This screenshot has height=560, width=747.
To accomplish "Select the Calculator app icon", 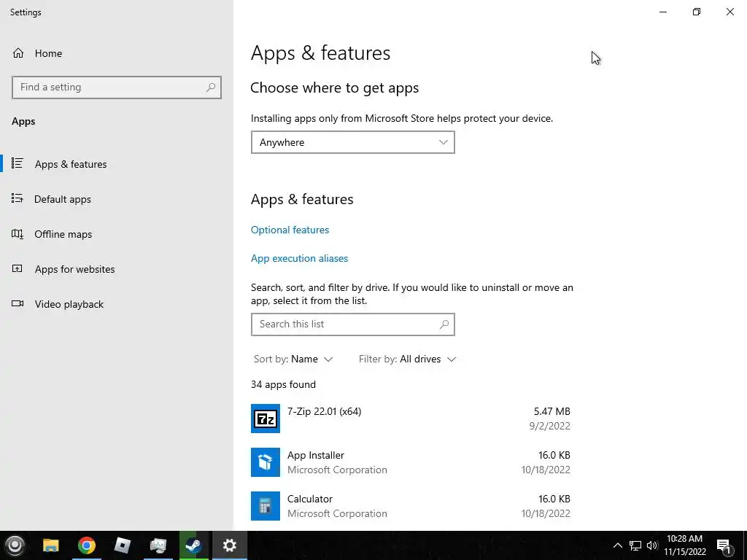I will click(266, 506).
